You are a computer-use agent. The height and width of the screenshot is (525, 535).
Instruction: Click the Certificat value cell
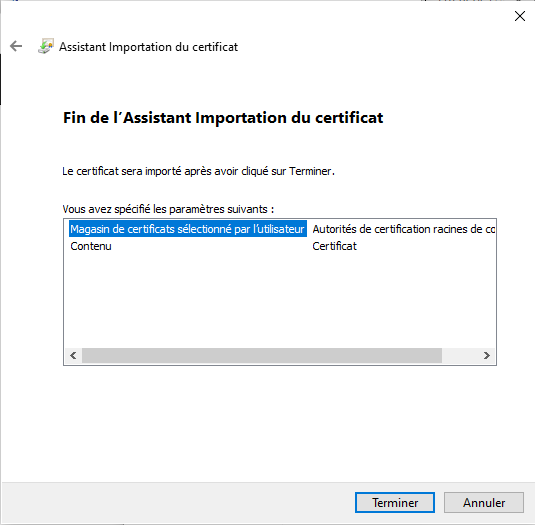pos(334,246)
